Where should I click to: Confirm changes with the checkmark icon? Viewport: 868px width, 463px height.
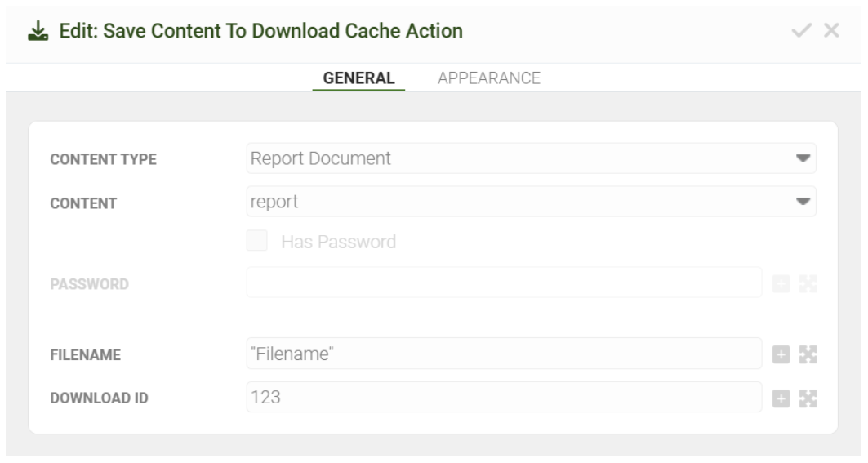[803, 32]
